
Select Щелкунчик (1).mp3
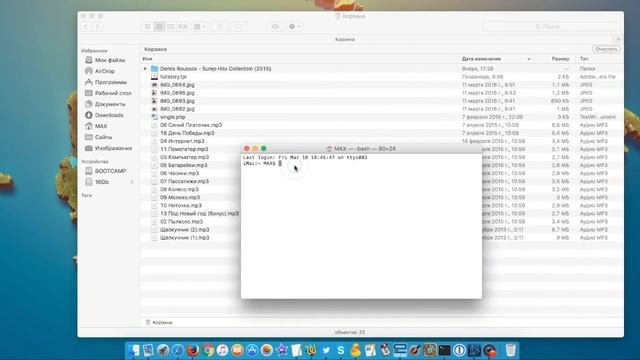[184, 238]
